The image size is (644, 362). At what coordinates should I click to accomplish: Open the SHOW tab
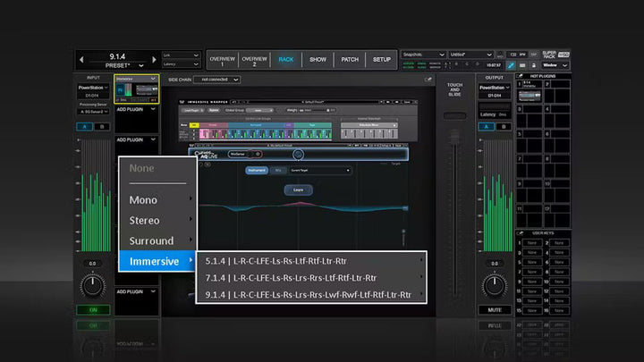318,60
